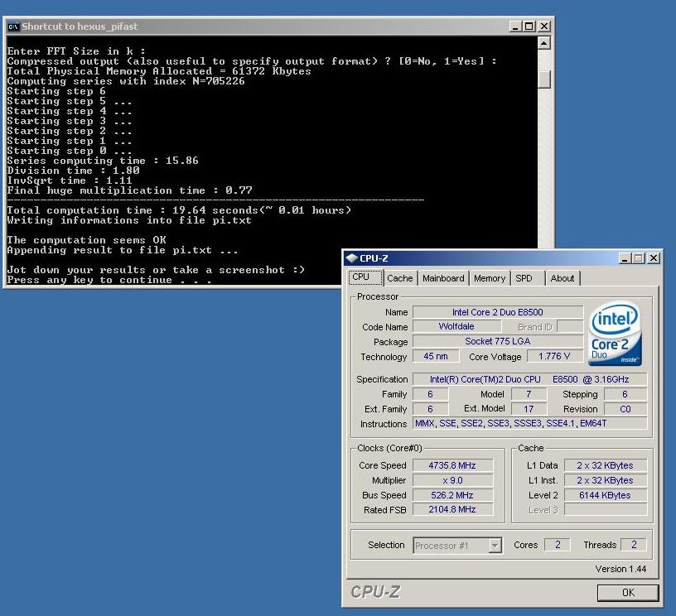Viewport: 676px width, 616px height.
Task: Click the Core Speed value 4735.8 MHz
Action: click(452, 465)
